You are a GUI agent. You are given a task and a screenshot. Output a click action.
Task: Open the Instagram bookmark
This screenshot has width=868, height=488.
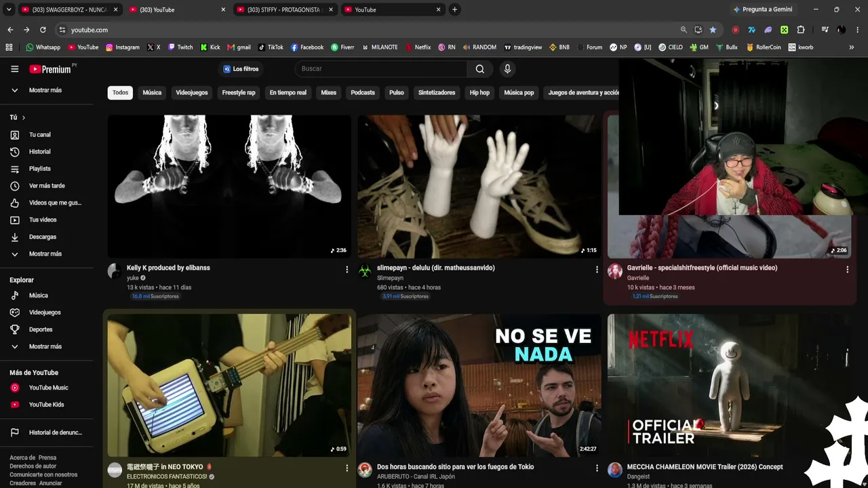(122, 47)
